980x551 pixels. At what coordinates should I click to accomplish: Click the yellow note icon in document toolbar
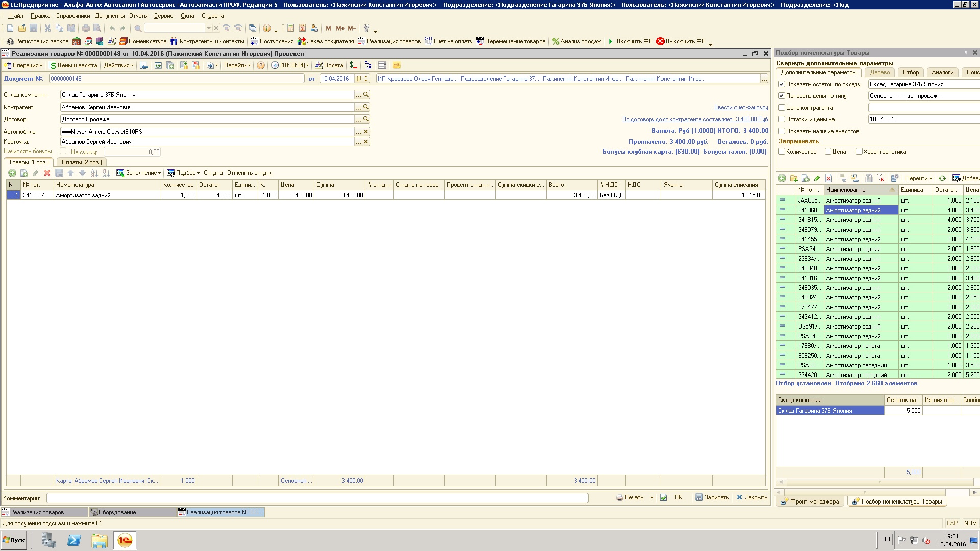tap(397, 65)
